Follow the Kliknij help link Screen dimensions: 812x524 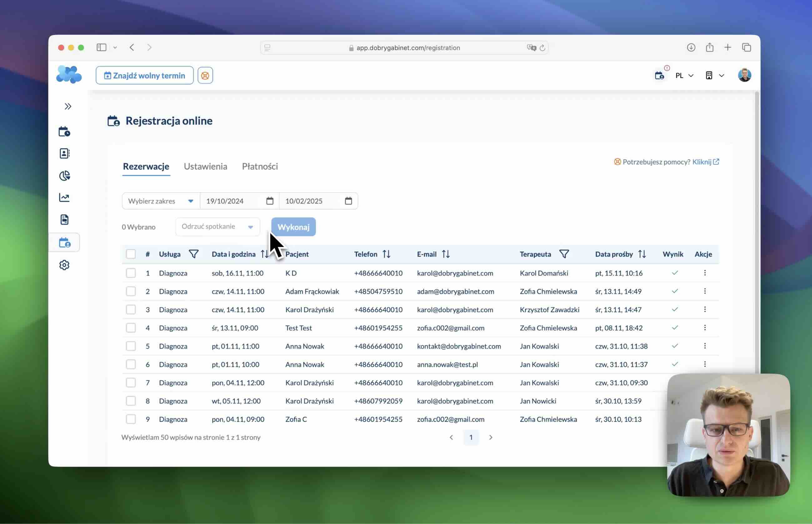702,162
